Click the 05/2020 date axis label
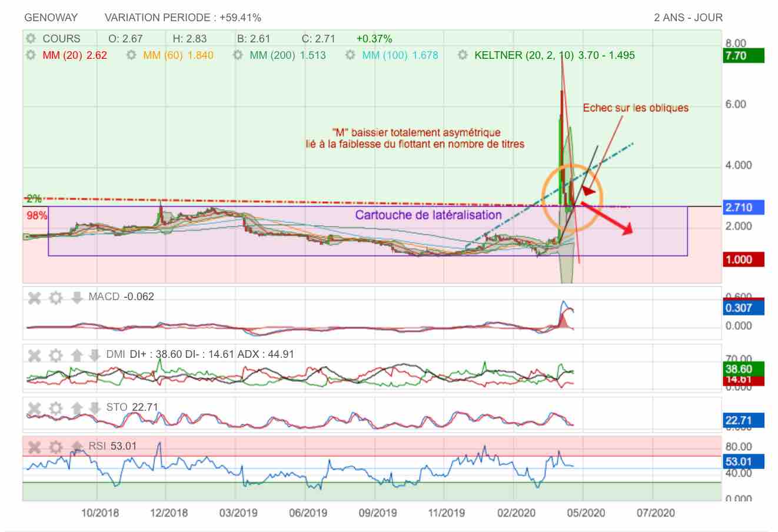 point(586,513)
